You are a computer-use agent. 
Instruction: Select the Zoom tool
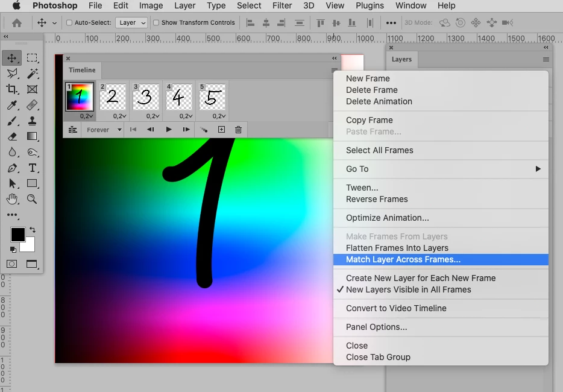[x=32, y=199]
